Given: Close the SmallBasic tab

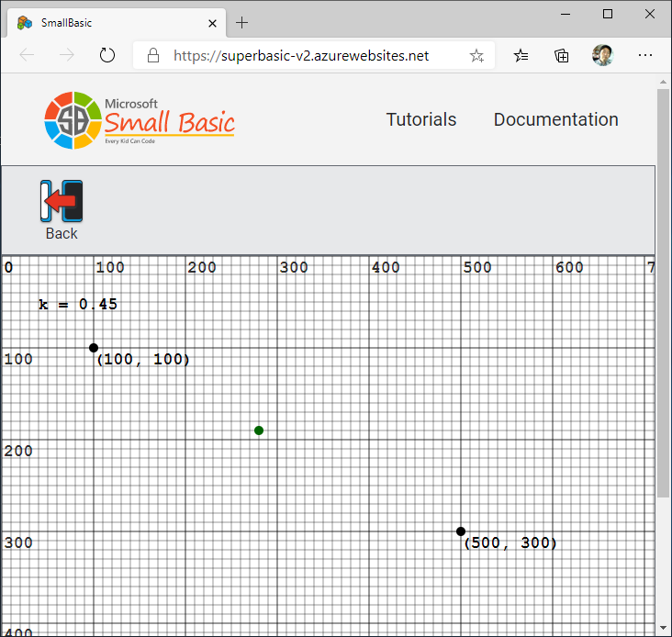Looking at the screenshot, I should [212, 23].
